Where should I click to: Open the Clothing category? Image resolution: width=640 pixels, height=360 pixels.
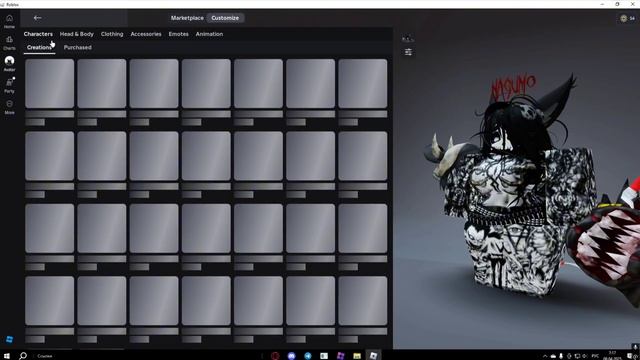112,34
